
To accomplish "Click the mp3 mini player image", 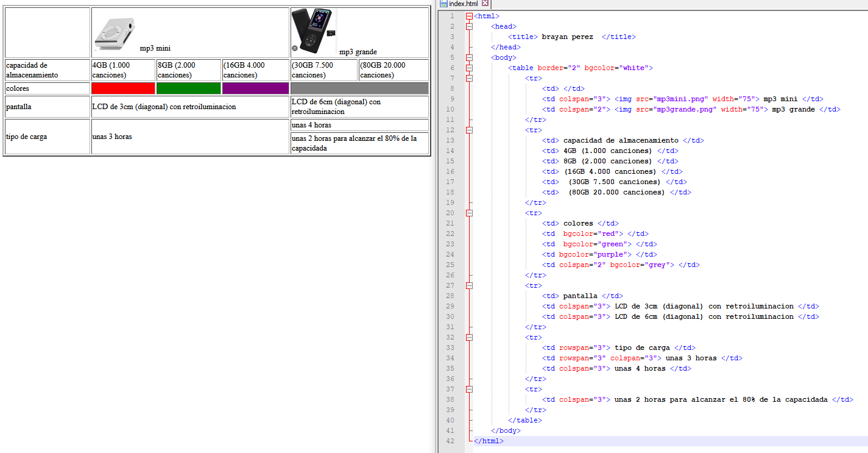I will click(x=114, y=35).
